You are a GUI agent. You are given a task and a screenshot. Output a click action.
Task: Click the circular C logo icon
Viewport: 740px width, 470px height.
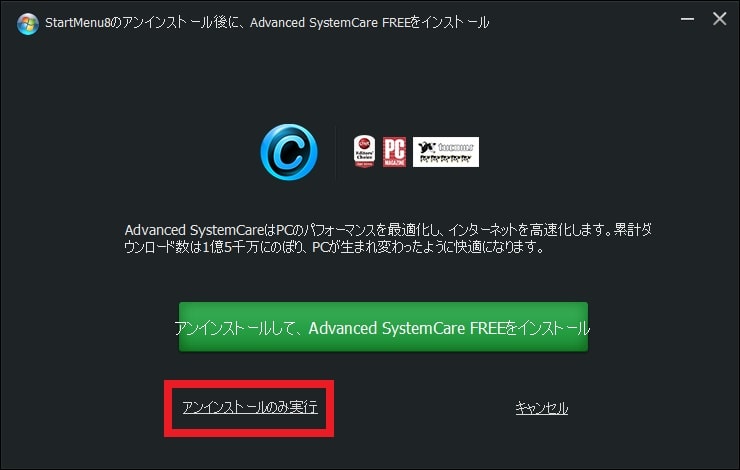289,152
